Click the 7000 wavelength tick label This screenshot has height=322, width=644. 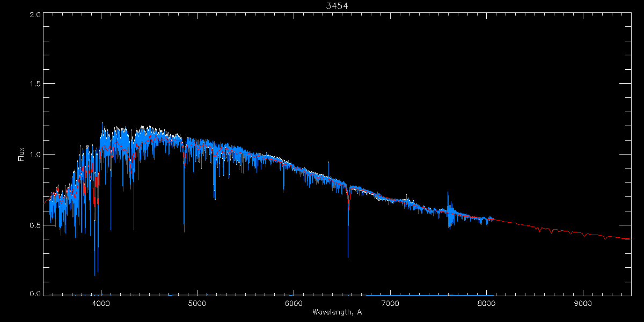(x=390, y=303)
